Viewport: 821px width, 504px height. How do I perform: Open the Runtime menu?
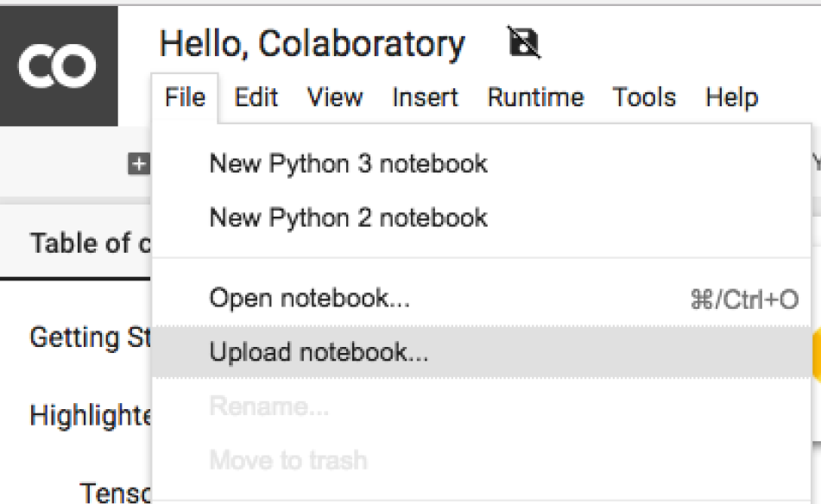click(x=535, y=98)
